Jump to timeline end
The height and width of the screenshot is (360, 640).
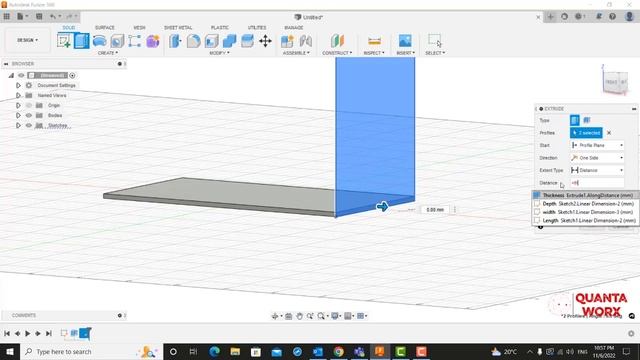pos(49,333)
